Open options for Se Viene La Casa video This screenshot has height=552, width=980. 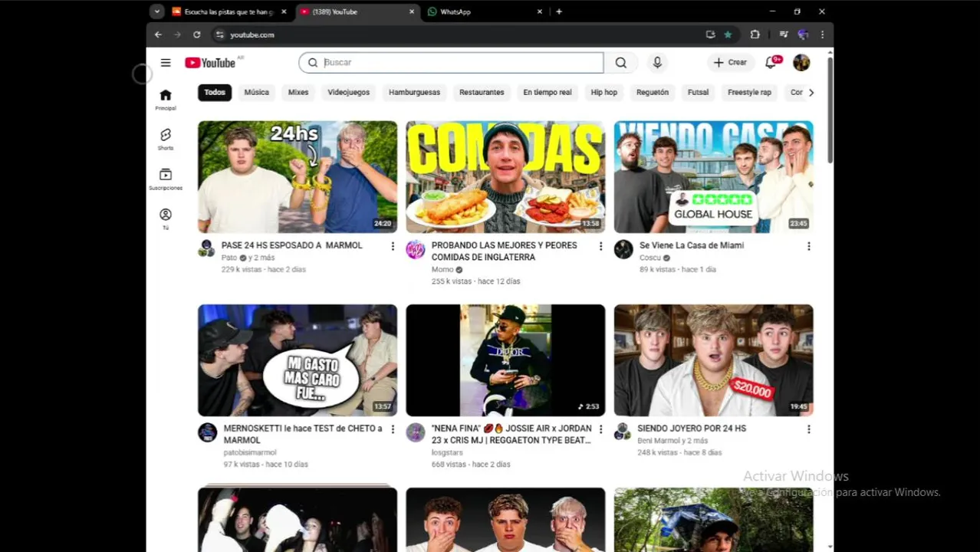click(x=808, y=246)
